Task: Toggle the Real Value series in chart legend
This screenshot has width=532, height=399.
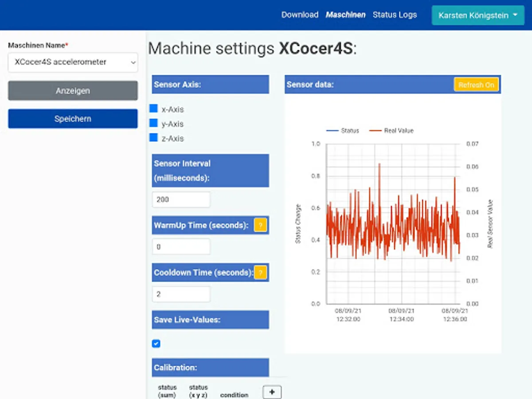Action: tap(391, 131)
